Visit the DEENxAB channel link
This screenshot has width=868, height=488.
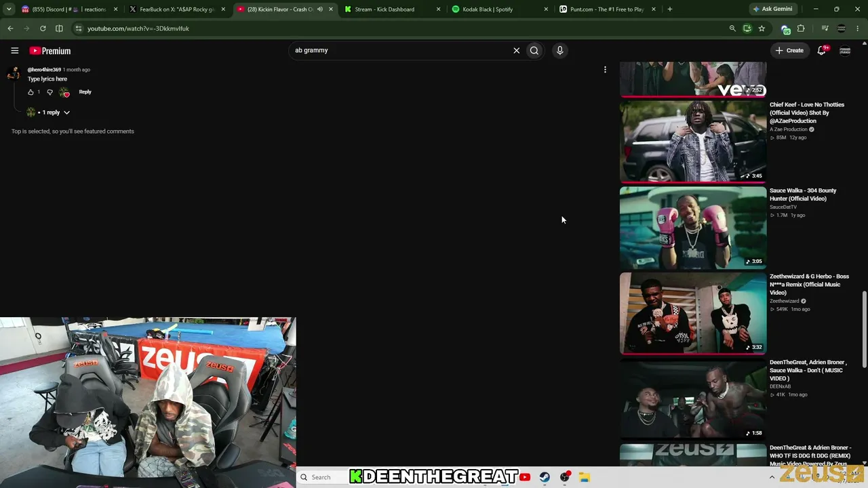click(x=781, y=386)
